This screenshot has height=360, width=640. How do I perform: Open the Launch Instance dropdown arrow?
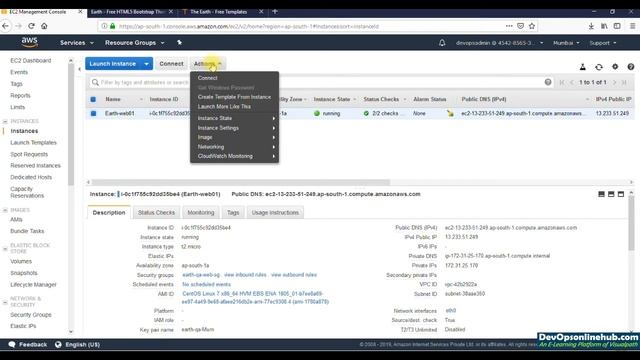[x=146, y=64]
